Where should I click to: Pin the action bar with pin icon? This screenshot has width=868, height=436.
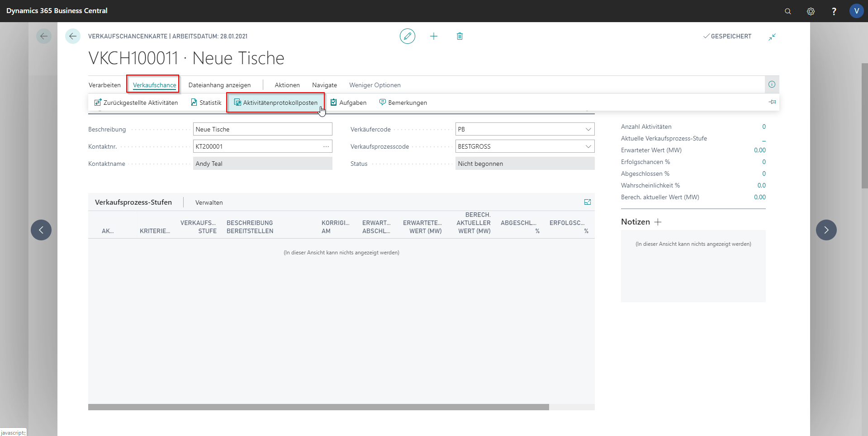point(772,102)
